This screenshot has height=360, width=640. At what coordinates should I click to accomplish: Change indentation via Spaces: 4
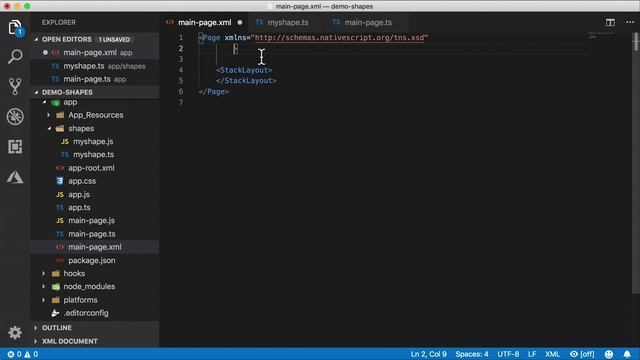[472, 354]
